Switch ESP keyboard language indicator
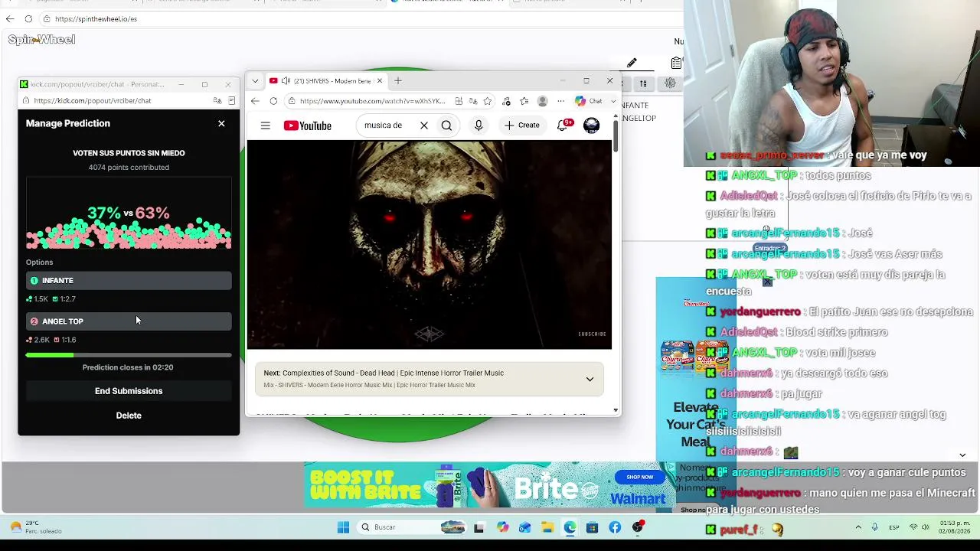The width and height of the screenshot is (980, 551). pos(894,527)
